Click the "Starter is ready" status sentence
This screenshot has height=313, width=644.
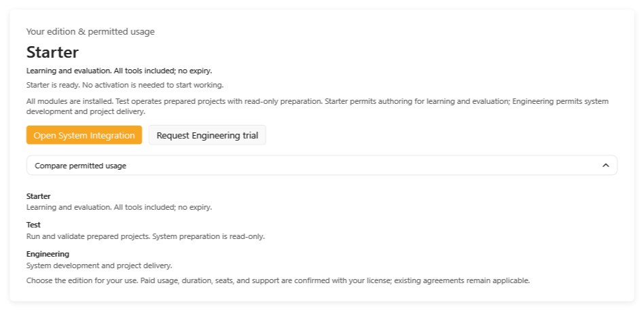[125, 86]
